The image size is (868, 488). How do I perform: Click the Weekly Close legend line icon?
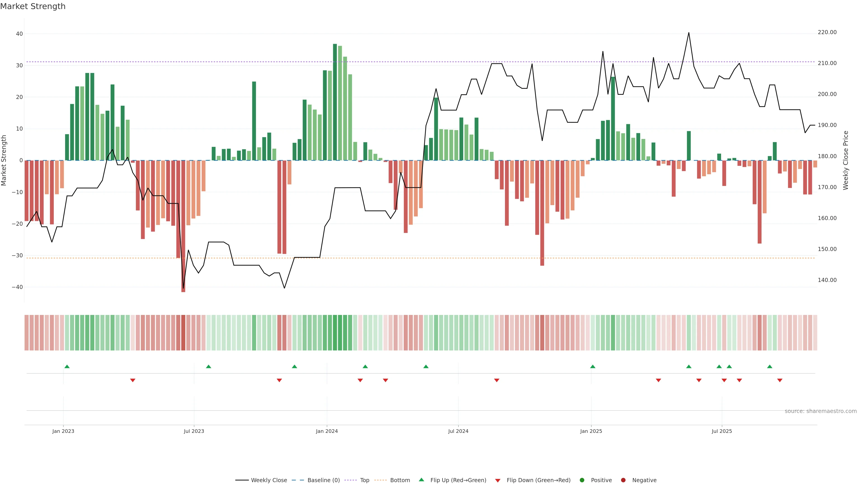pos(242,480)
